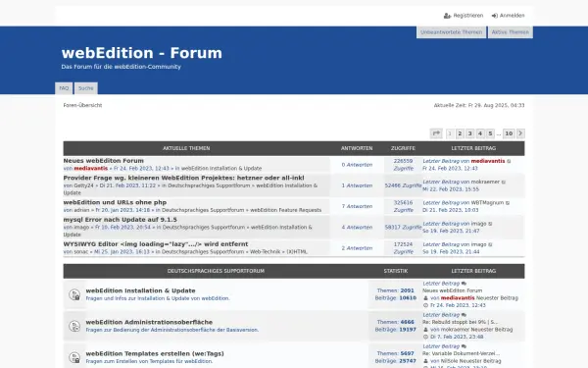View profile of WBTMagnum in last post column
Image resolution: width=588 pixels, height=368 pixels.
pos(487,203)
